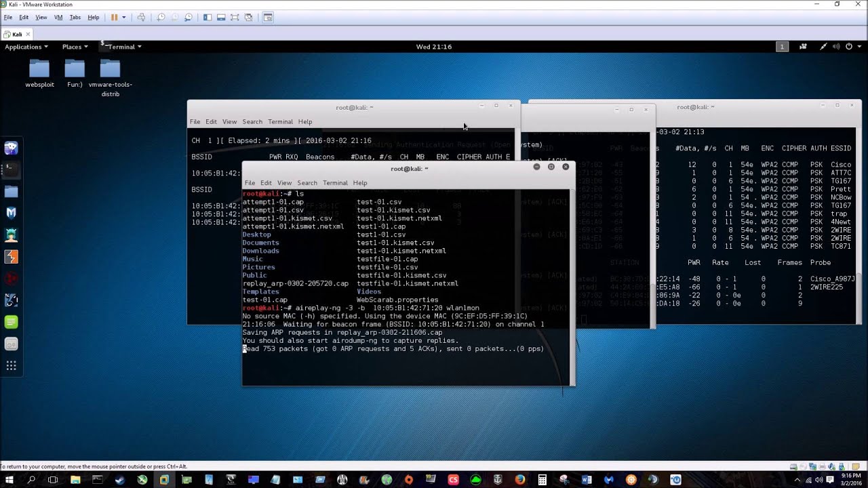This screenshot has width=868, height=488.
Task: Open the snapshot manager icon
Action: 189,17
